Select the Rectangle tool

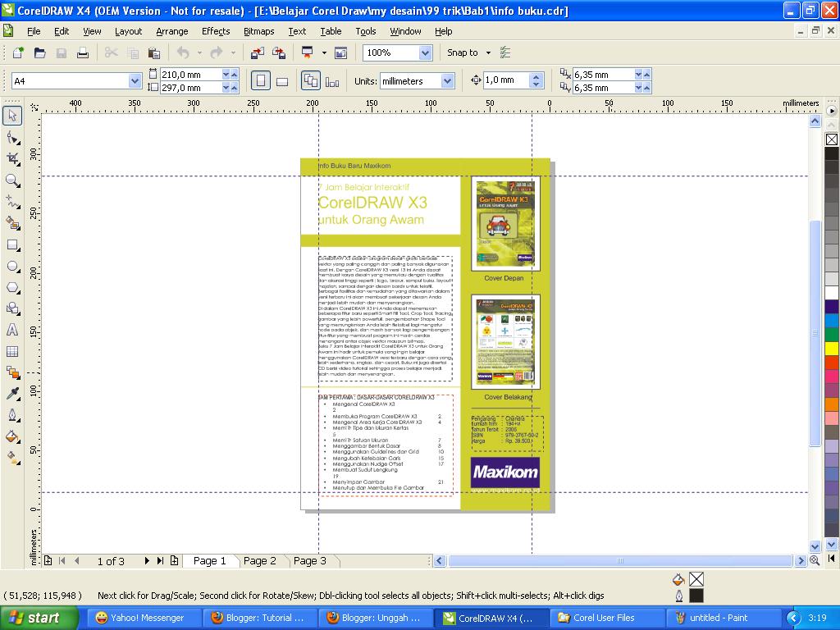click(12, 245)
